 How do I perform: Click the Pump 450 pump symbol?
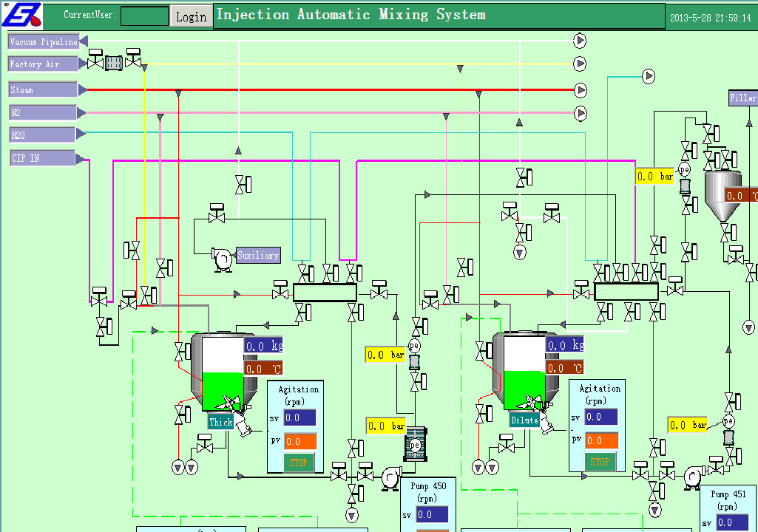click(x=390, y=478)
